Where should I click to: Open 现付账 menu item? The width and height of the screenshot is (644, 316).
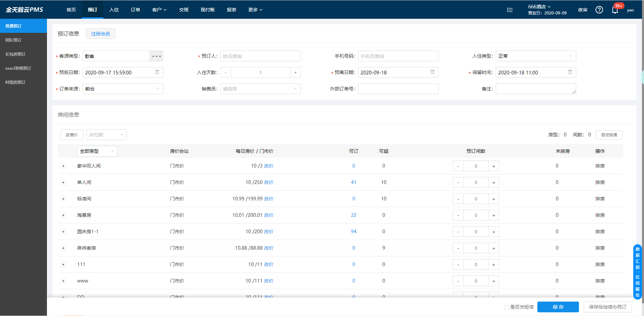coord(208,10)
